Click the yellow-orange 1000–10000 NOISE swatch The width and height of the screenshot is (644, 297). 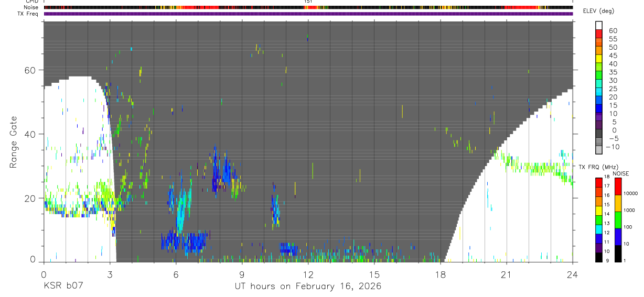click(x=618, y=203)
